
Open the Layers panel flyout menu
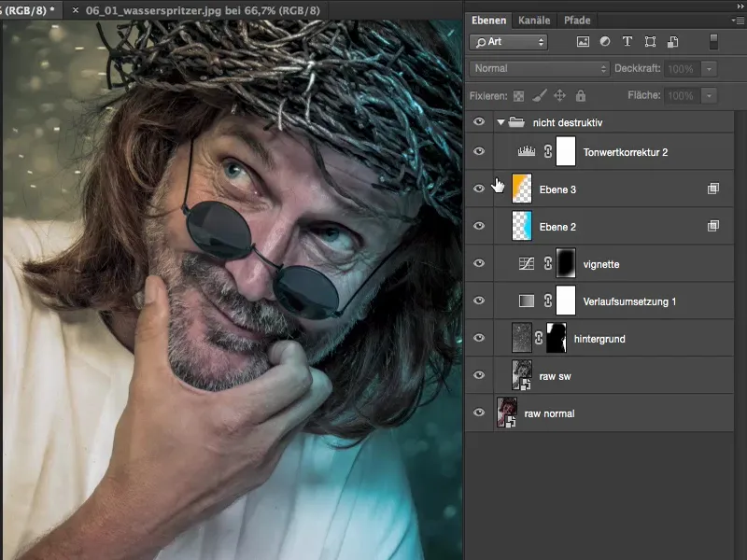click(738, 21)
